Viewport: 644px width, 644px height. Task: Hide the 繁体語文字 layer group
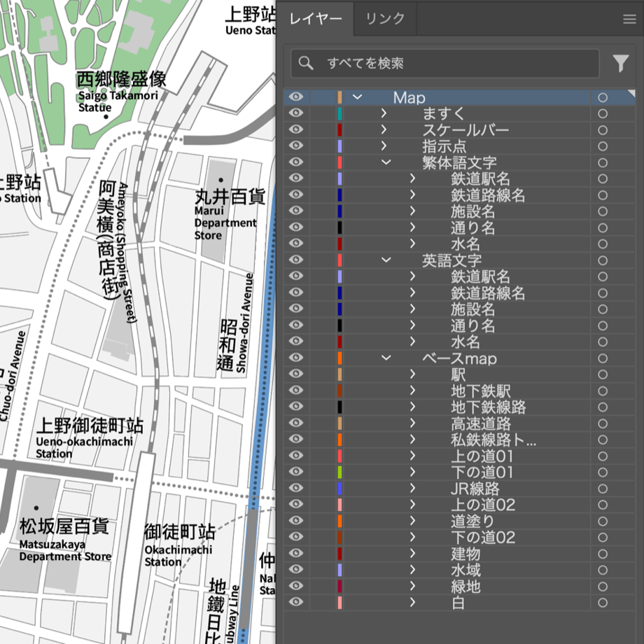click(295, 162)
